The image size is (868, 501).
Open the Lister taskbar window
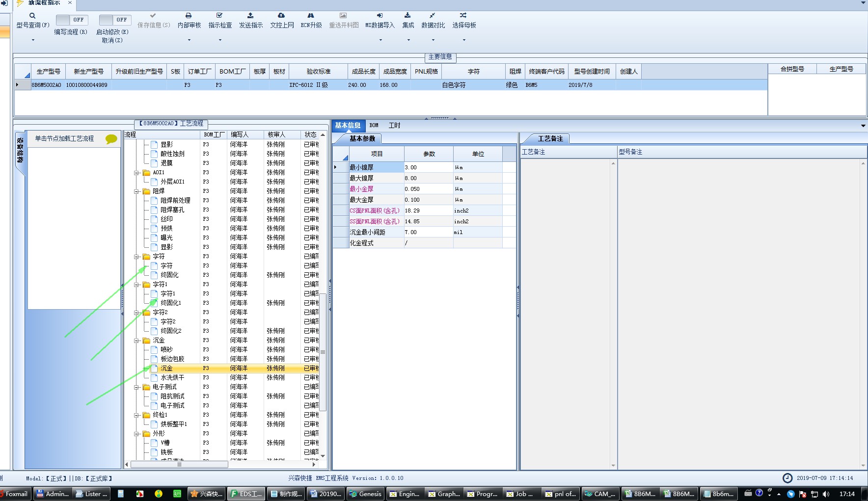tap(91, 494)
